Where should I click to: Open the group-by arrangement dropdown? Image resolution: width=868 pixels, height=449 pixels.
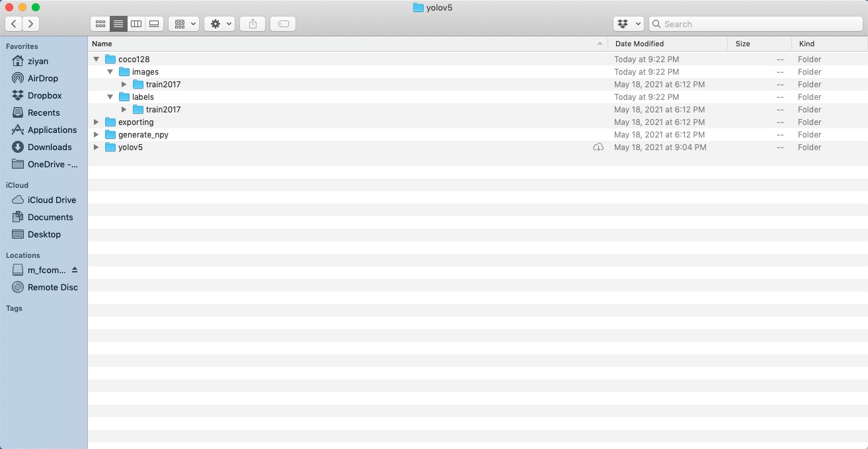coord(184,24)
